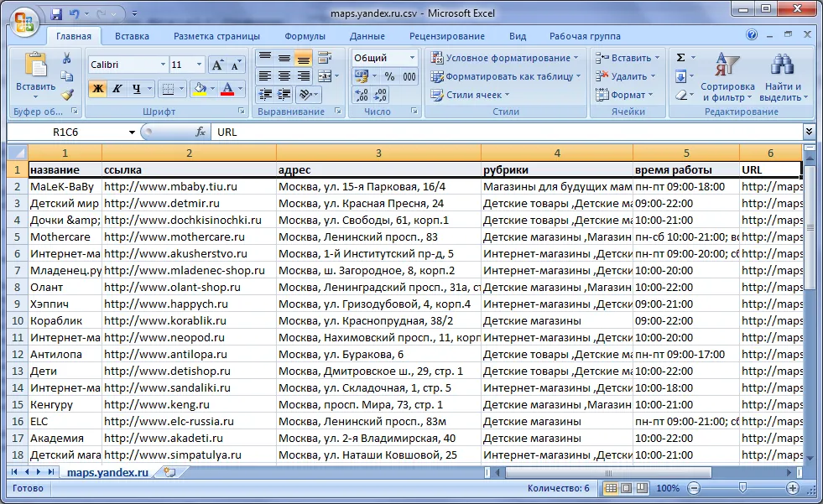Align text to top of cell

coord(265,58)
